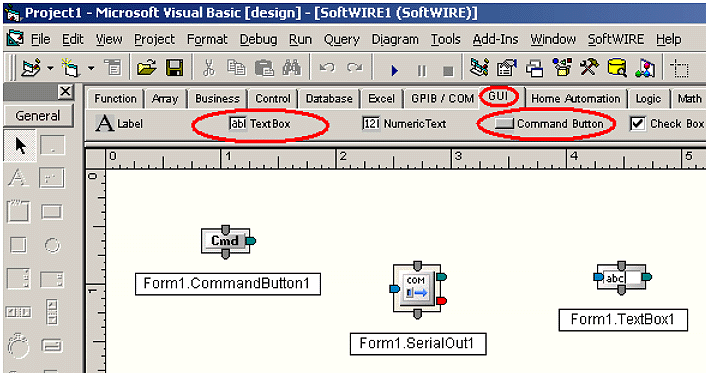Choose the Command Button control in palette

pyautogui.click(x=549, y=123)
